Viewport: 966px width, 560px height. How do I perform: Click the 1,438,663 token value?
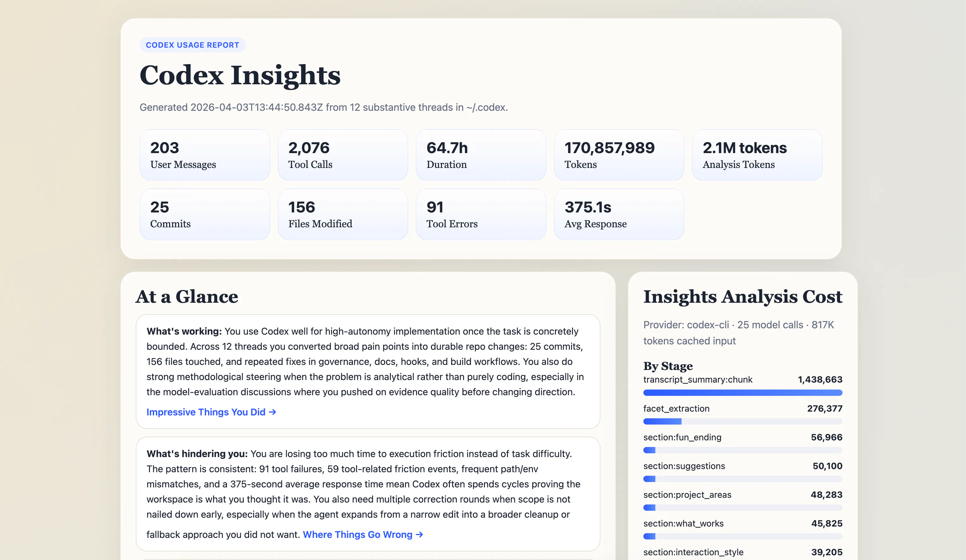(820, 379)
